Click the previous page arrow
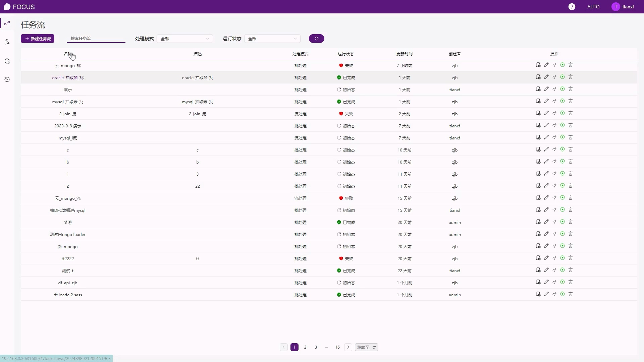Viewport: 644px width, 362px height. (284, 347)
